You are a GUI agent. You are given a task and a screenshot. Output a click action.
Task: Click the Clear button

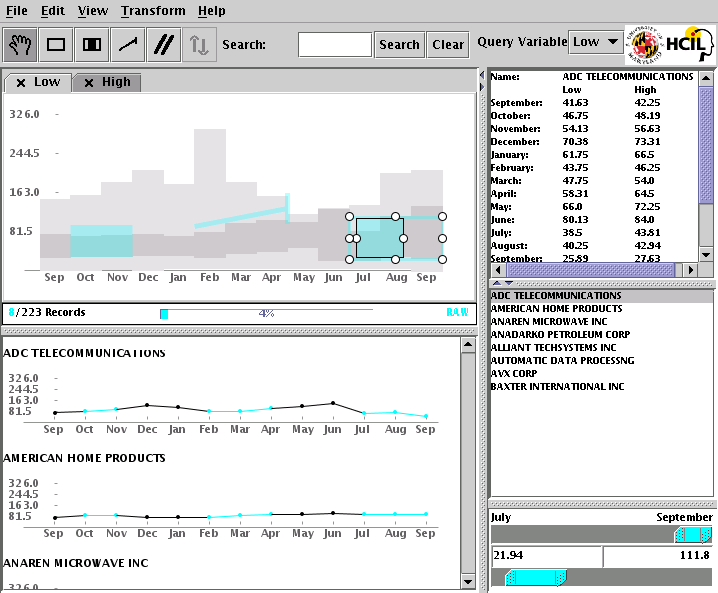coord(448,45)
